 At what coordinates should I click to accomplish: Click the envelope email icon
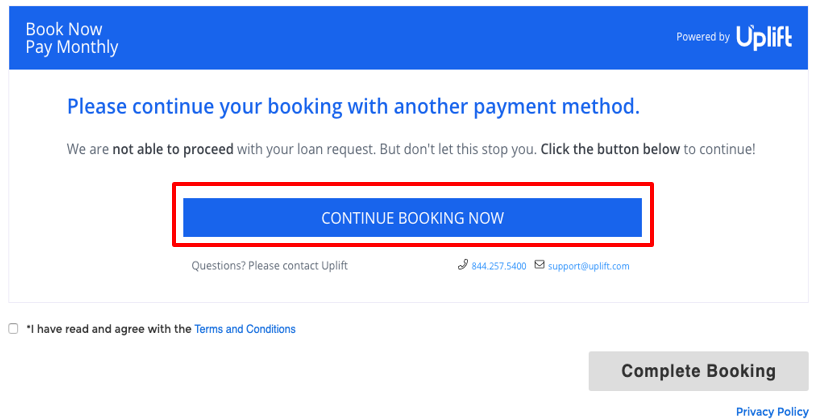[540, 265]
